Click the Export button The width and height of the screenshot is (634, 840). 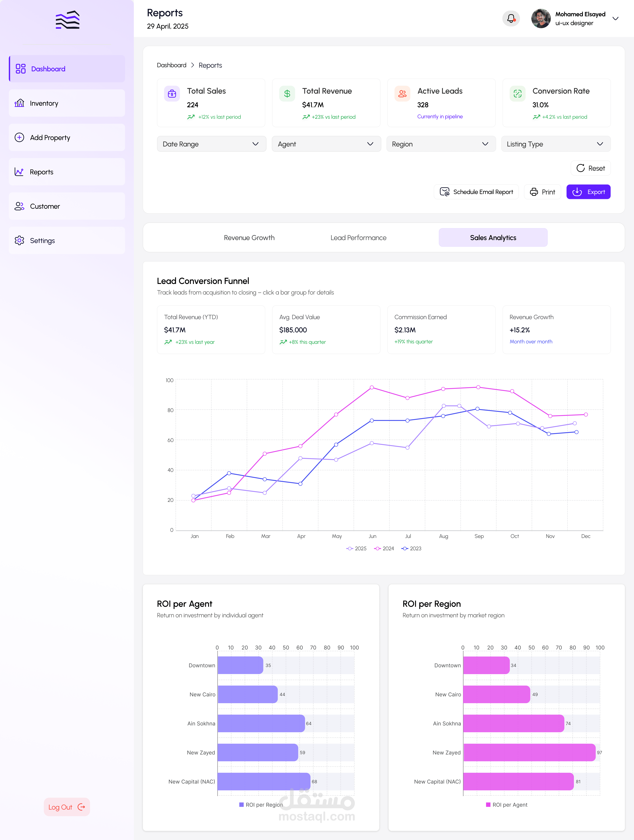588,192
